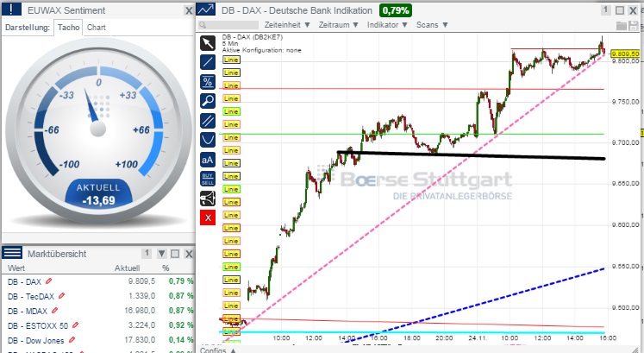Open the Scans dropdown
This screenshot has height=353, width=644.
pyautogui.click(x=432, y=25)
